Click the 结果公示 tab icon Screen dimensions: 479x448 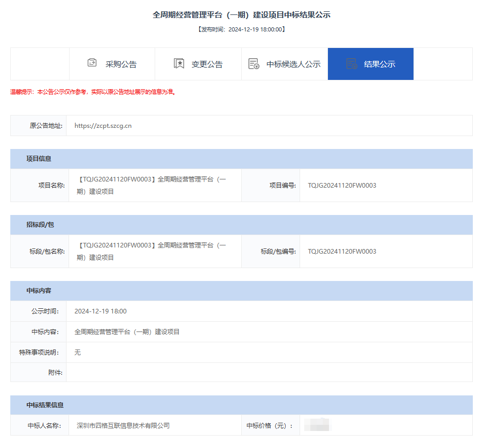click(352, 64)
